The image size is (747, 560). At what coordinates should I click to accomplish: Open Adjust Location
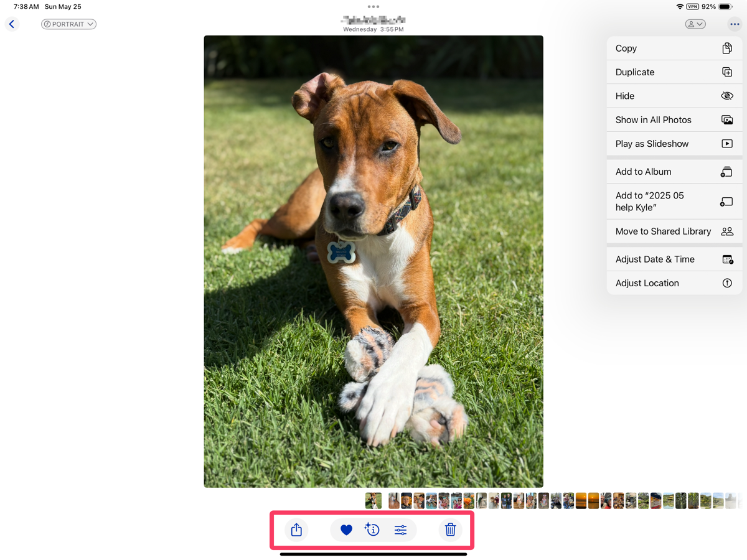(674, 283)
